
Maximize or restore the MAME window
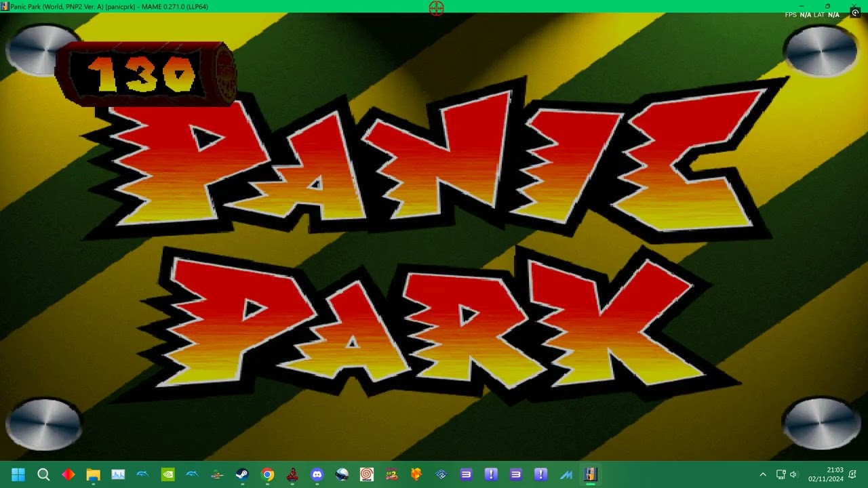[827, 5]
